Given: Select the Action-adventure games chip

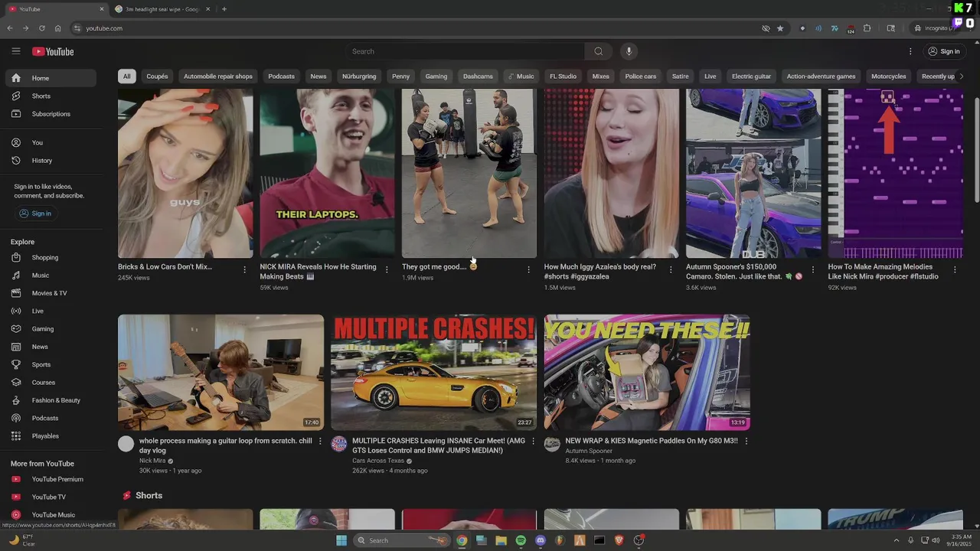Looking at the screenshot, I should [x=821, y=77].
